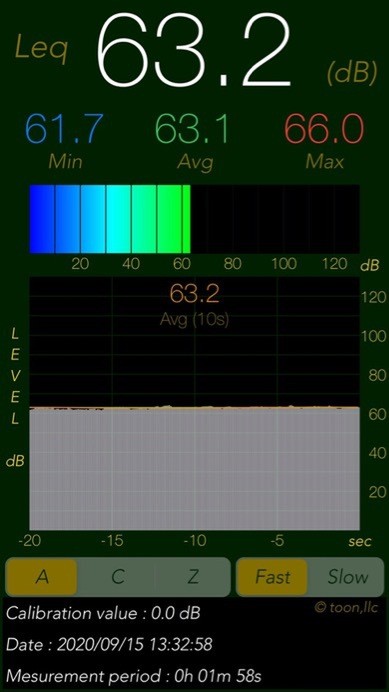Tap the 63.2 Avg (10s) graph readout
Viewport: 389px width, 692px height.
click(194, 305)
